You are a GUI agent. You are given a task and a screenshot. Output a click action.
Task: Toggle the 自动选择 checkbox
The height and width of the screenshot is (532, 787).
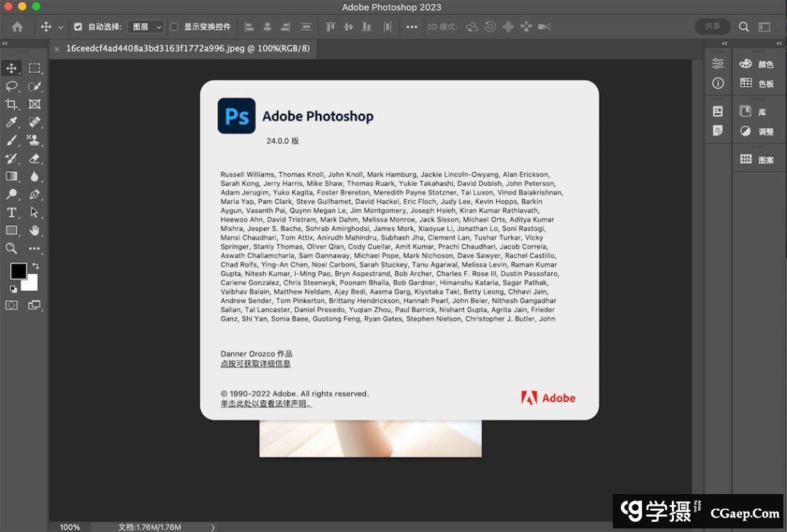pos(78,27)
